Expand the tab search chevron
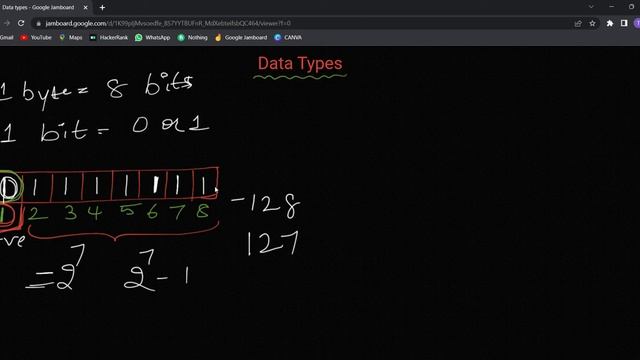Image resolution: width=640 pixels, height=360 pixels. (591, 7)
